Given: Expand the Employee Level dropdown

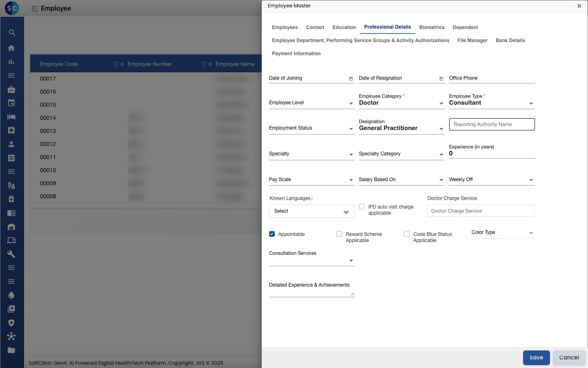Looking at the screenshot, I should pyautogui.click(x=312, y=103).
